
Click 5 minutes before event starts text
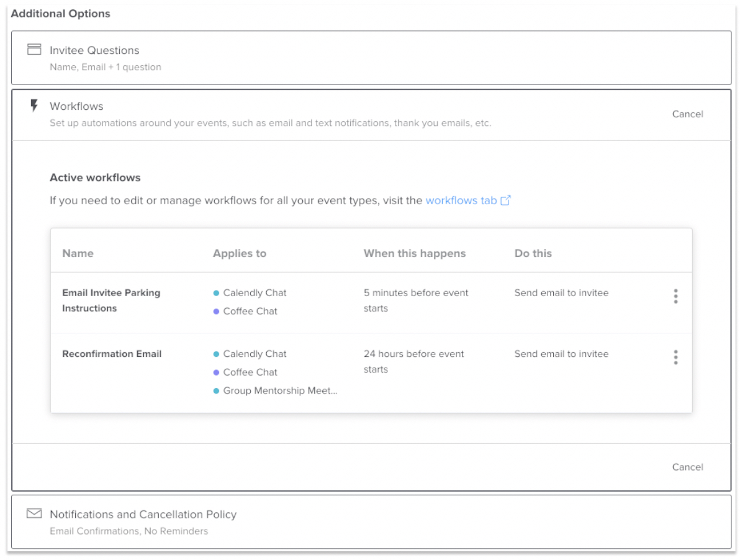[416, 300]
